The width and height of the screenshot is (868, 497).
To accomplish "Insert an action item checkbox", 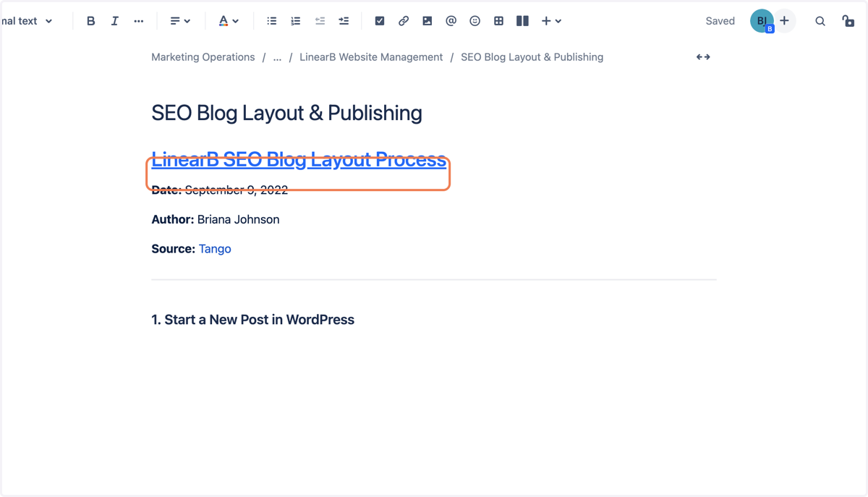I will (x=380, y=21).
